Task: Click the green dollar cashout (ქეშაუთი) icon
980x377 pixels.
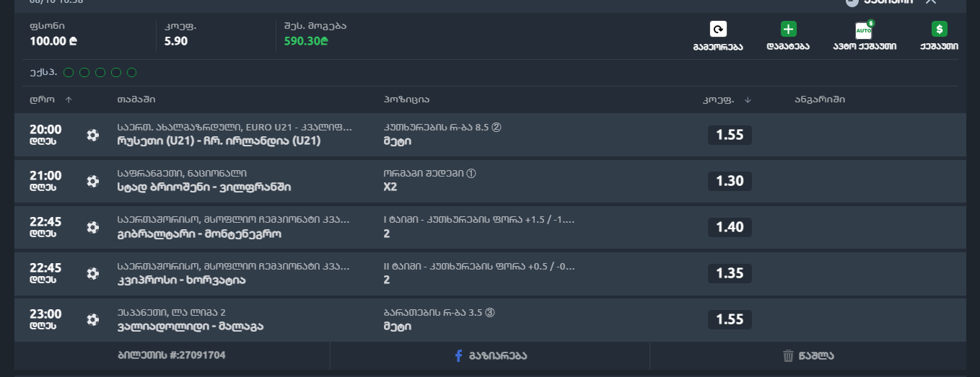Action: (939, 30)
